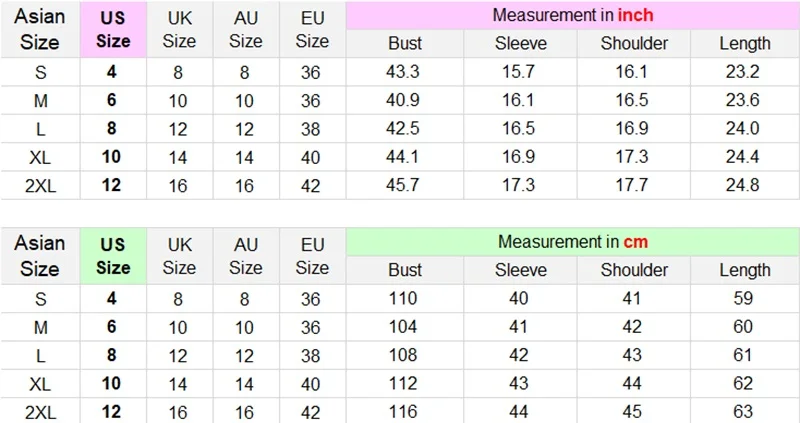
Task: Click the green US Size header cell
Action: (x=113, y=257)
